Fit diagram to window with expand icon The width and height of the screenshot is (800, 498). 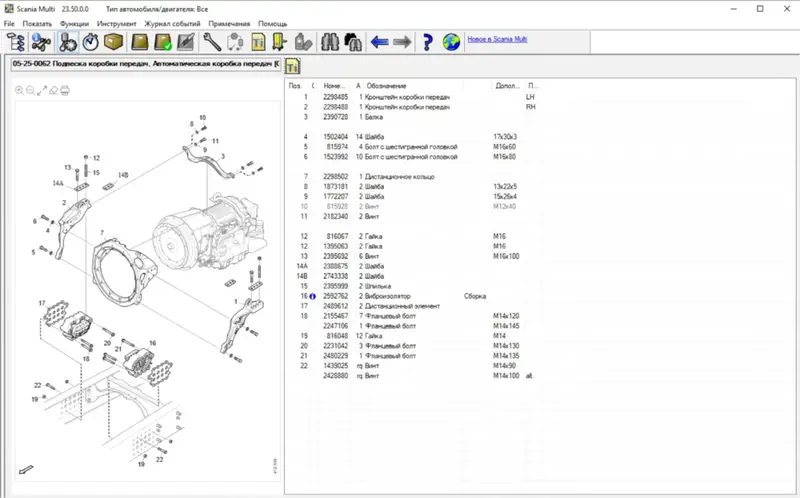click(42, 90)
